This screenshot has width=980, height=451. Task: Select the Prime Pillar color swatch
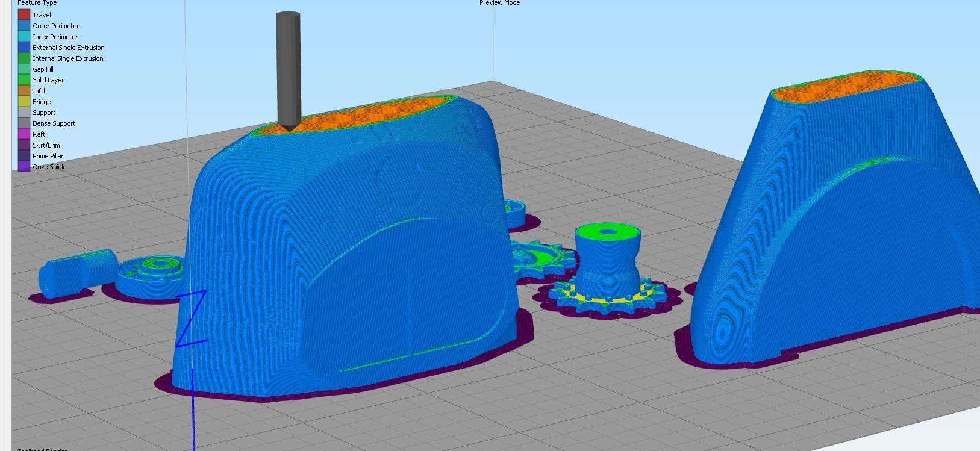(x=24, y=155)
